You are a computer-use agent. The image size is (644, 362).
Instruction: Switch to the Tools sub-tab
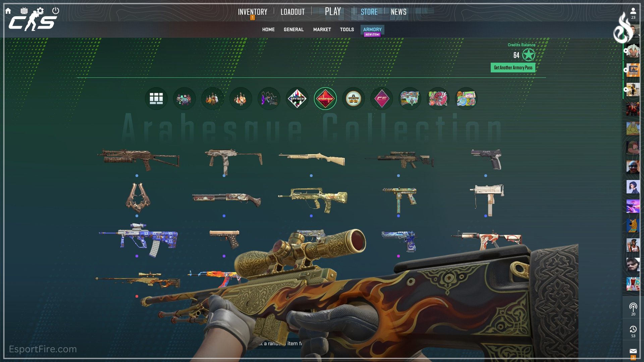(347, 29)
